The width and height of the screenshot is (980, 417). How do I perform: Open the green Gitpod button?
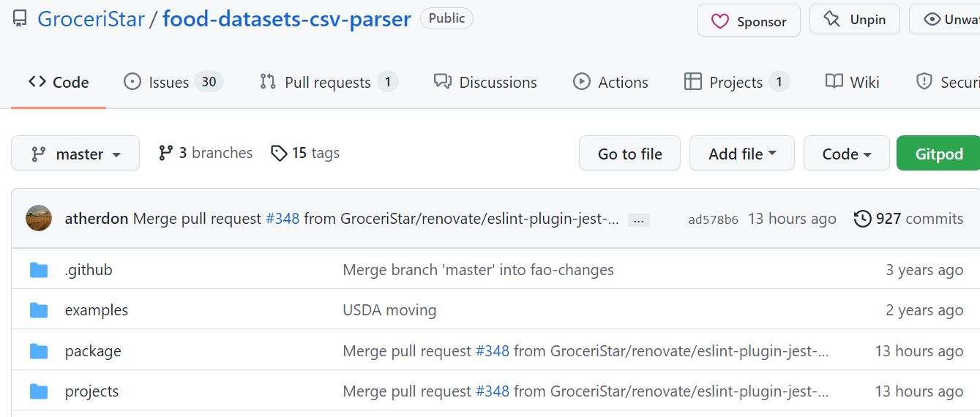point(938,154)
